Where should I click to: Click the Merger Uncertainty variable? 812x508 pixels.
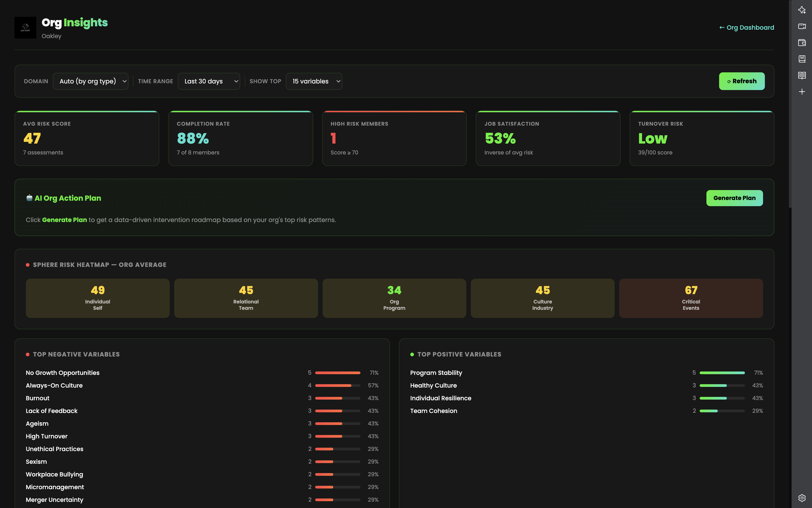pos(54,500)
